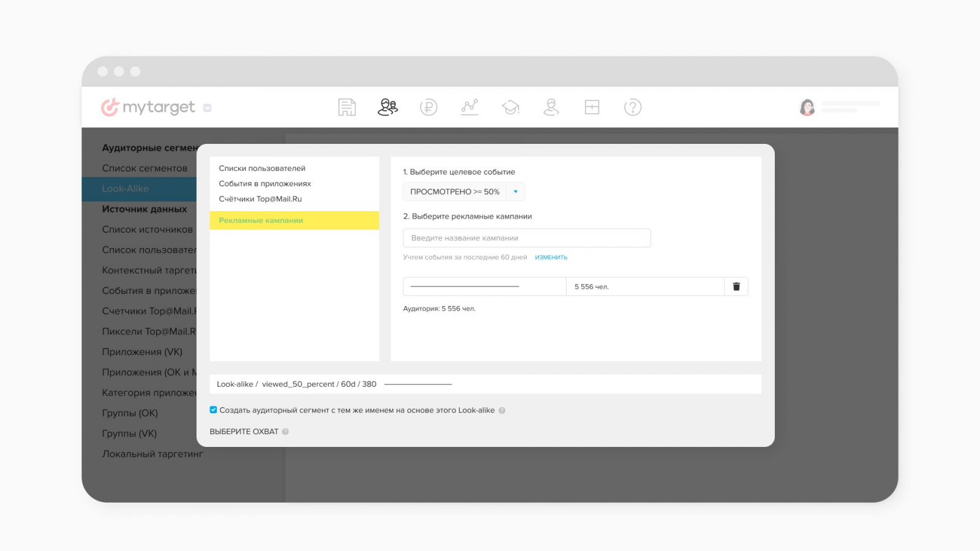Select Рекламные кампании source
The height and width of the screenshot is (551, 980).
click(294, 220)
